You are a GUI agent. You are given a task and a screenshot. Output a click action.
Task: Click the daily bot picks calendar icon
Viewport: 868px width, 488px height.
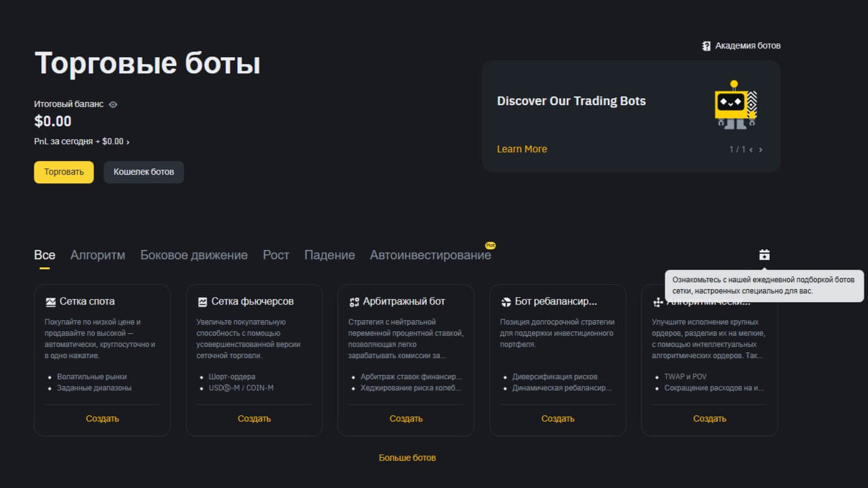tap(764, 255)
